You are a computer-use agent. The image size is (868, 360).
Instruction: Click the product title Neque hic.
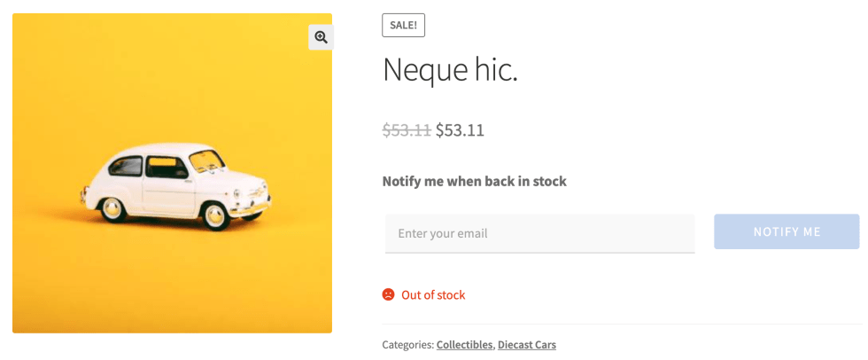(449, 70)
